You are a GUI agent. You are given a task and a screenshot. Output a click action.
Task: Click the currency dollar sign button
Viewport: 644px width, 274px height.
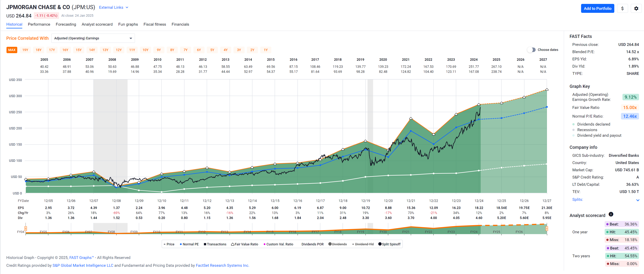[x=622, y=9]
